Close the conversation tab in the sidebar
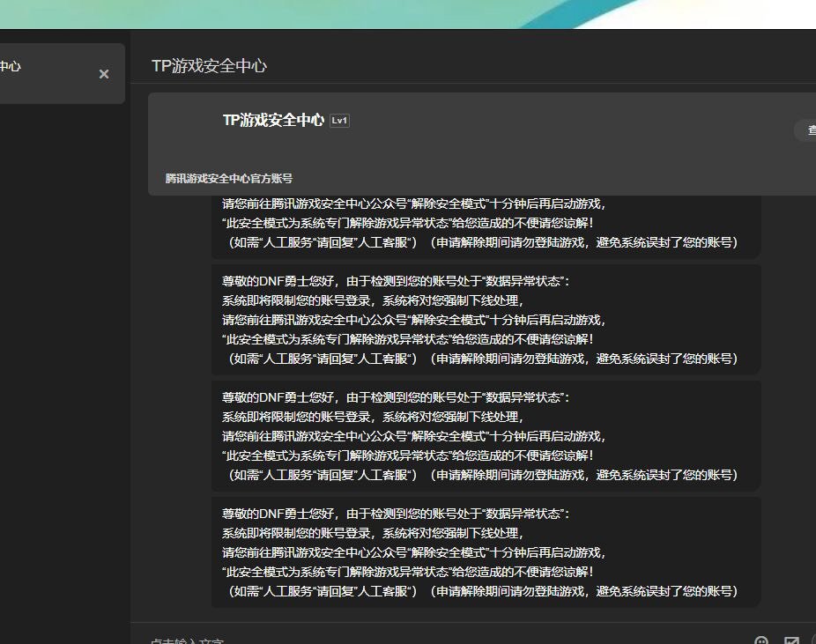 [x=104, y=74]
